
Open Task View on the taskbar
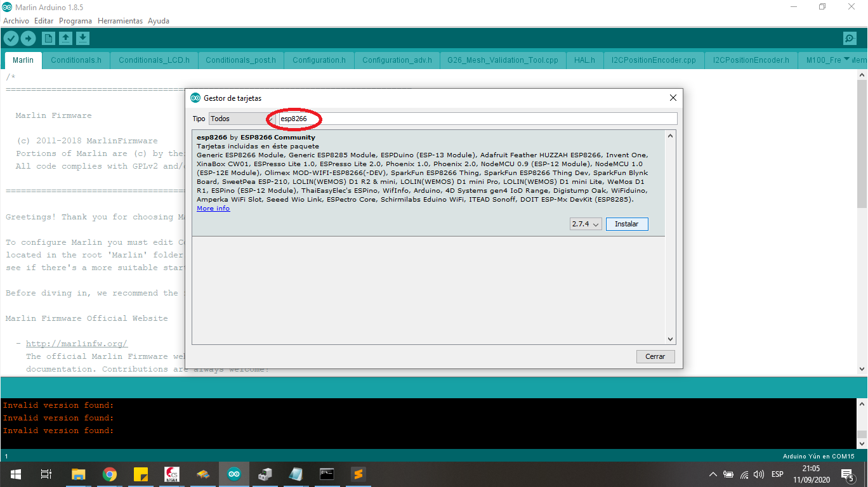[46, 474]
